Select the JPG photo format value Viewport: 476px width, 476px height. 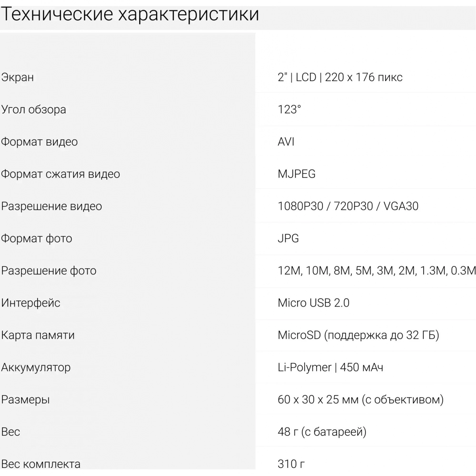click(288, 238)
